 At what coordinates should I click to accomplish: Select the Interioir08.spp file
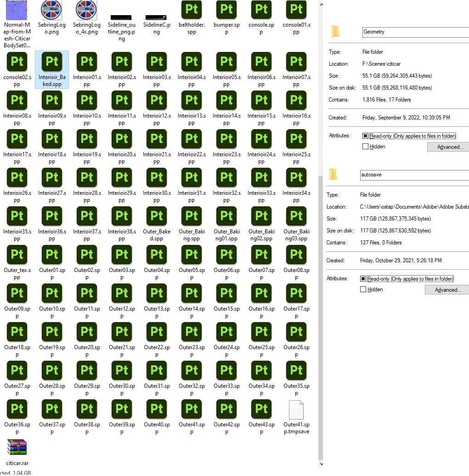[x=17, y=108]
